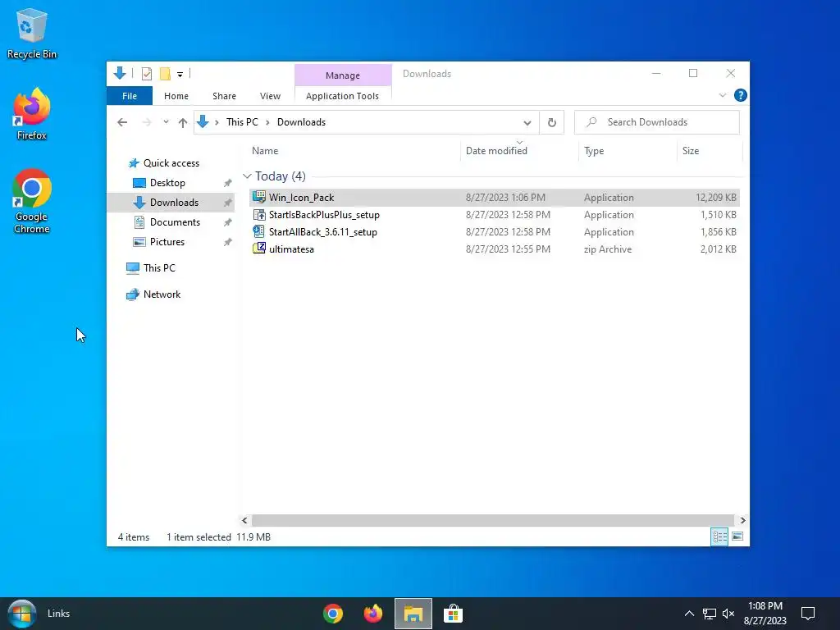Viewport: 840px width, 630px height.
Task: Open the Start menu orb
Action: tap(21, 614)
